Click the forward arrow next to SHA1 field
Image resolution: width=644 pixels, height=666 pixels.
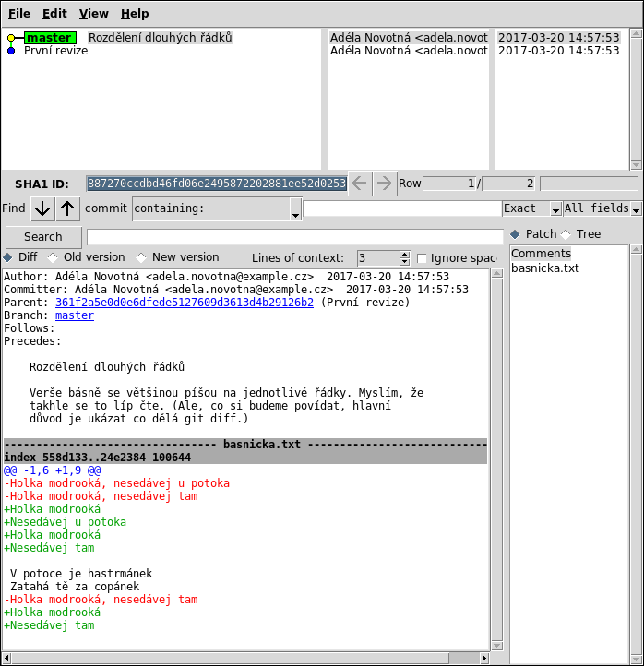385,184
